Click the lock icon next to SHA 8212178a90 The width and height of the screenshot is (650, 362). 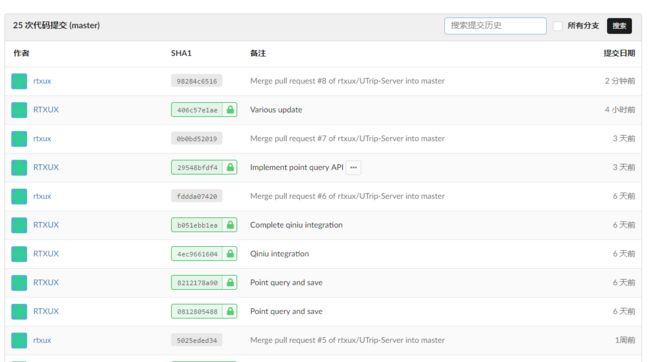click(x=230, y=283)
